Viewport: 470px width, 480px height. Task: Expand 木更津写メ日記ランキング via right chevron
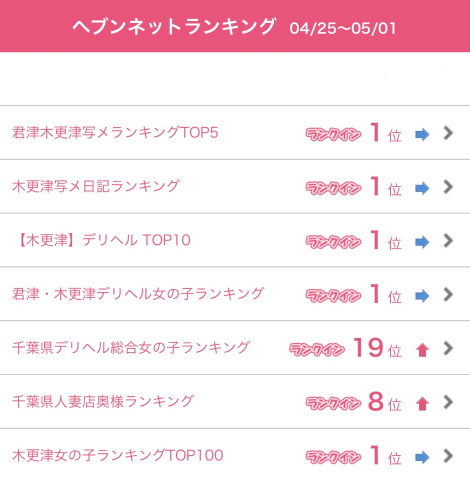(x=448, y=187)
